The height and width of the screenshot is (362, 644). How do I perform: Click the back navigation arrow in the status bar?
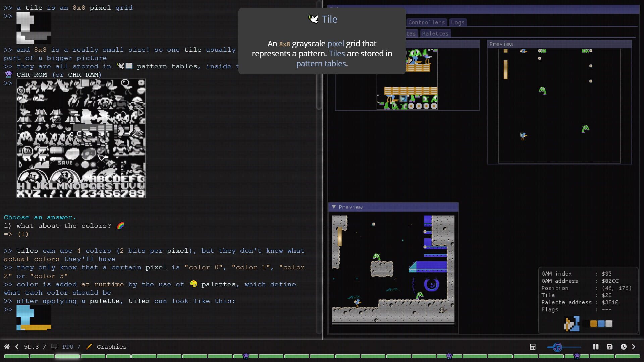pos(17,347)
